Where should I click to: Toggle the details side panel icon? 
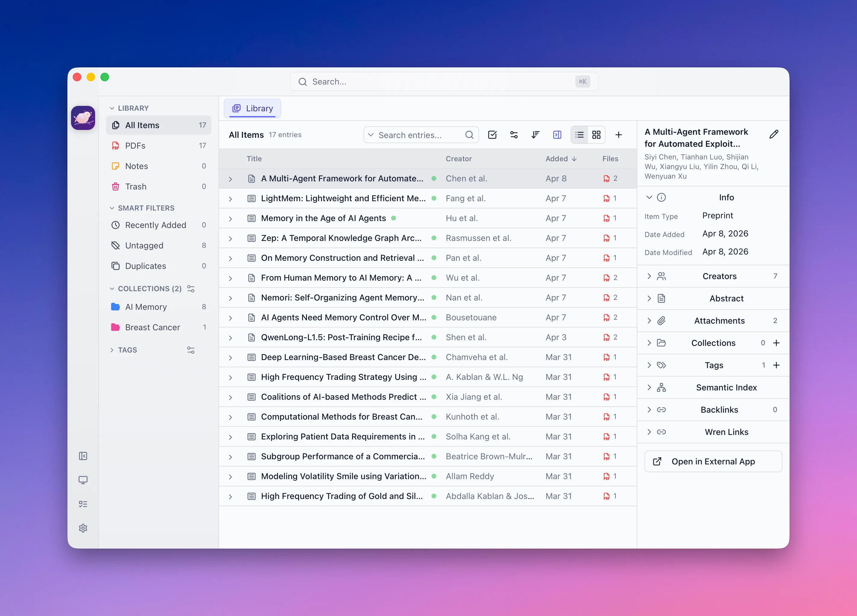pyautogui.click(x=557, y=135)
